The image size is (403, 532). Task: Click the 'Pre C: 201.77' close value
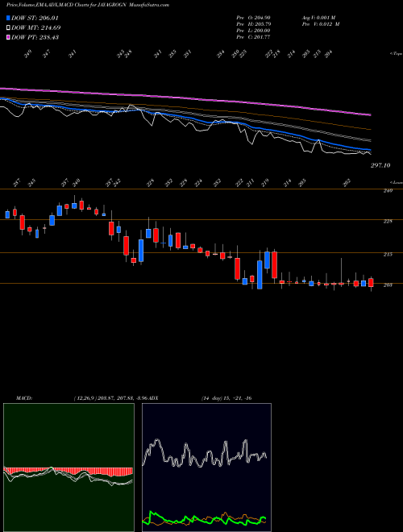(x=253, y=36)
